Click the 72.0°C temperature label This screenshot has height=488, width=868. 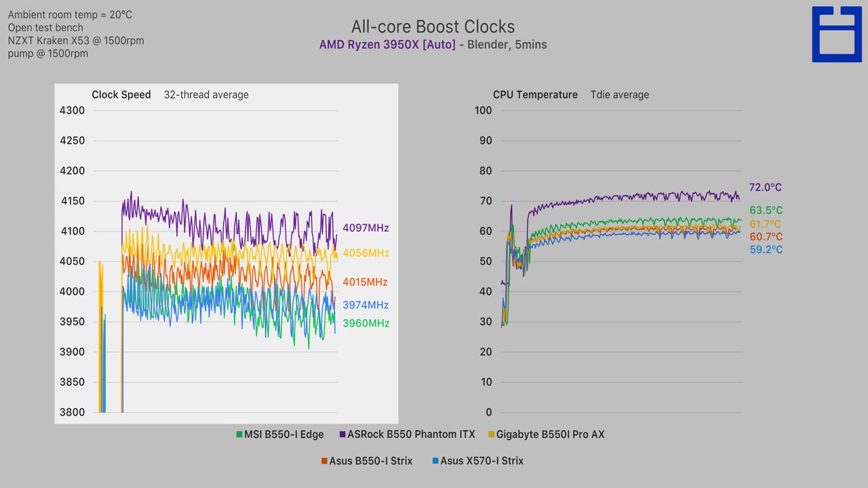click(766, 188)
